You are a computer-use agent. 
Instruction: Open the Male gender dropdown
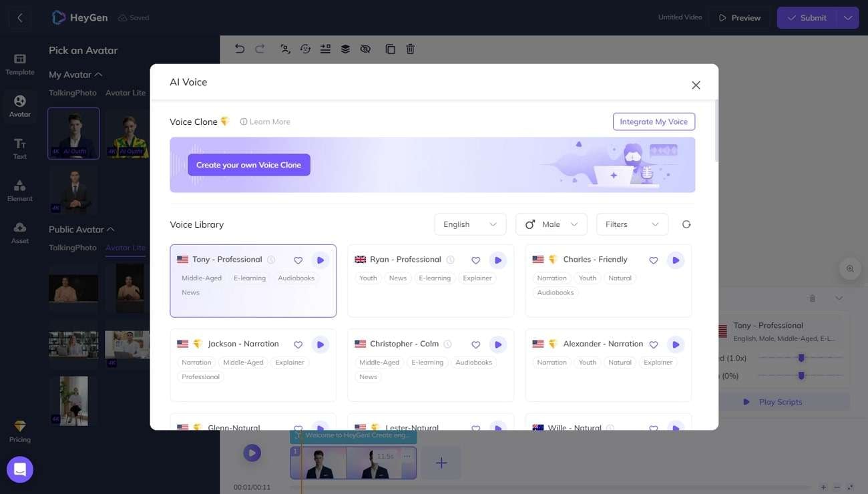[x=552, y=224]
